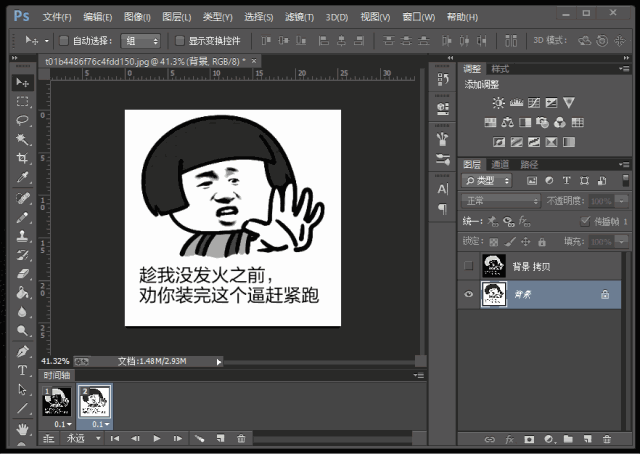Open the 图像(I) menu
640x454 pixels.
click(137, 17)
